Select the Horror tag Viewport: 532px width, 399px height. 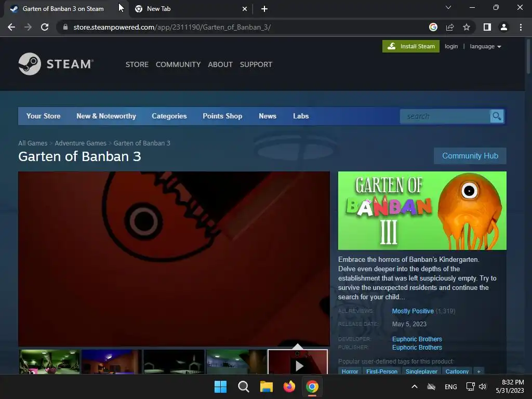coord(350,371)
